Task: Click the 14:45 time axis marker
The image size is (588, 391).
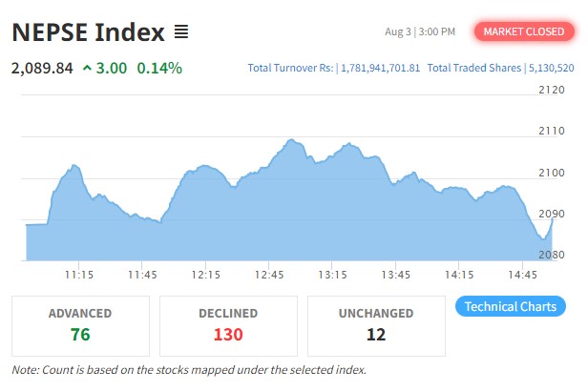Action: coord(522,275)
